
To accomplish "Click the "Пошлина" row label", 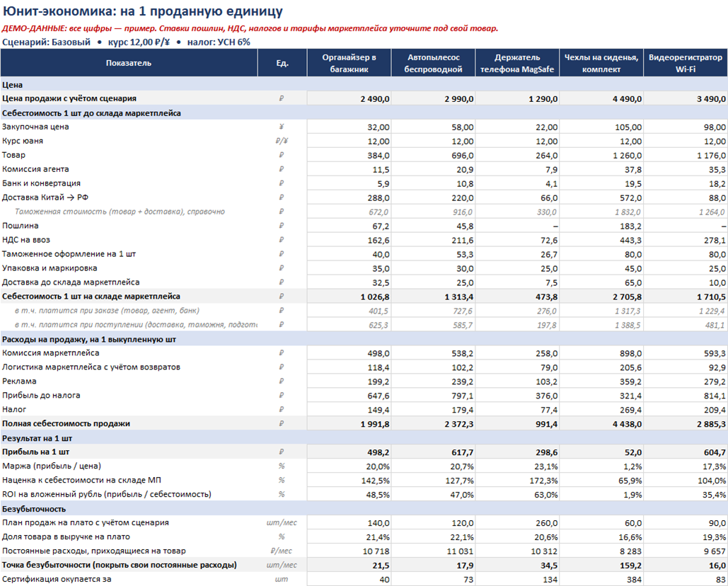I will click(21, 226).
